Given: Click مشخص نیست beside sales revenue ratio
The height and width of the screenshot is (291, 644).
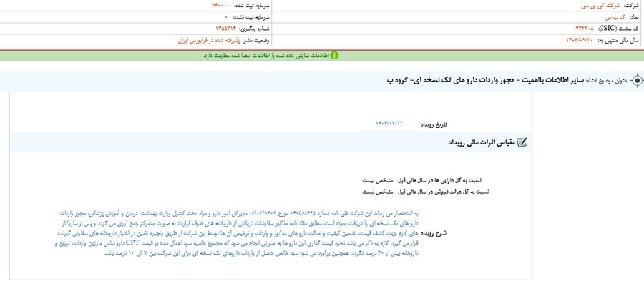Looking at the screenshot, I should pyautogui.click(x=377, y=192).
